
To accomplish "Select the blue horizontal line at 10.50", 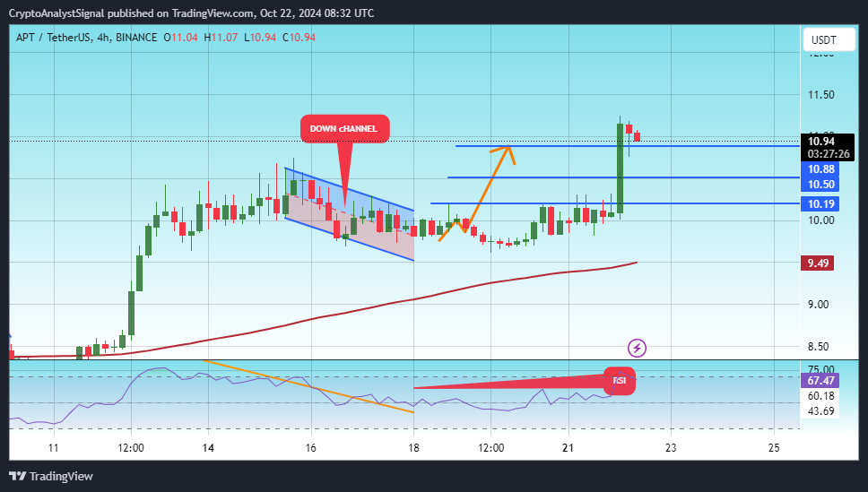I will click(x=623, y=177).
